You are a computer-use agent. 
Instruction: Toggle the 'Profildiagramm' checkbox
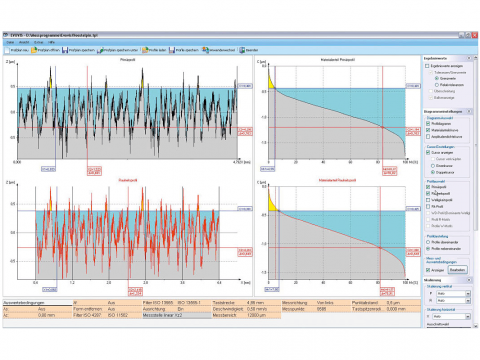(x=428, y=124)
